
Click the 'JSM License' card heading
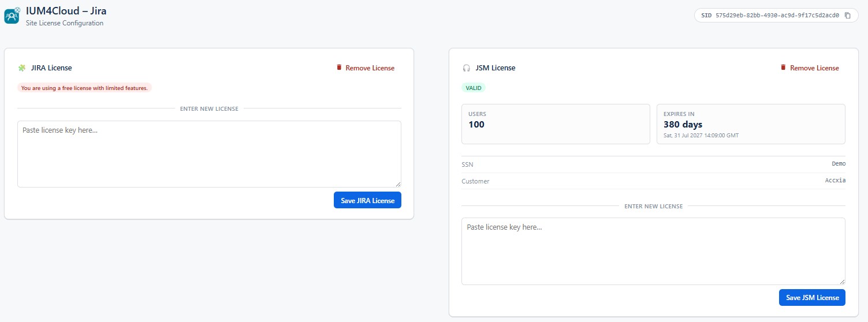[496, 68]
